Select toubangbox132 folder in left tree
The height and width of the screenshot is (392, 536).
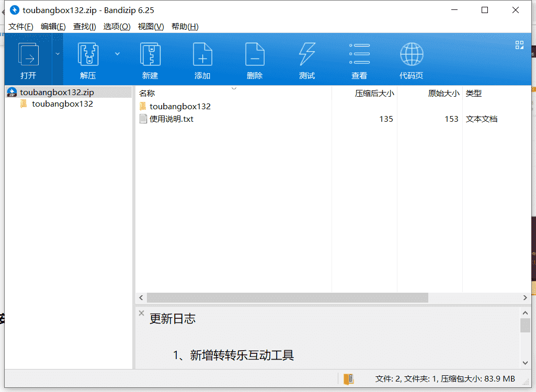(x=62, y=104)
